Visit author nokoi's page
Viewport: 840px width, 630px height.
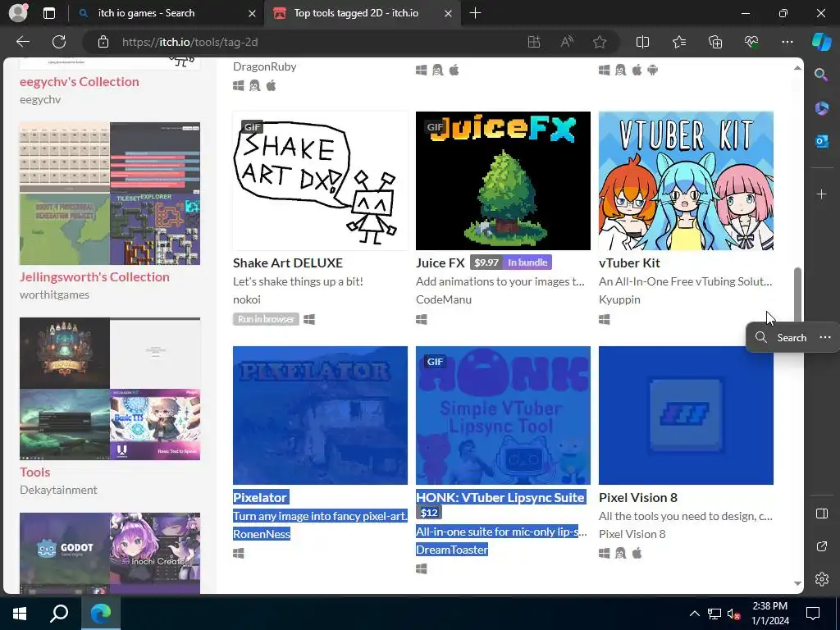pyautogui.click(x=247, y=299)
